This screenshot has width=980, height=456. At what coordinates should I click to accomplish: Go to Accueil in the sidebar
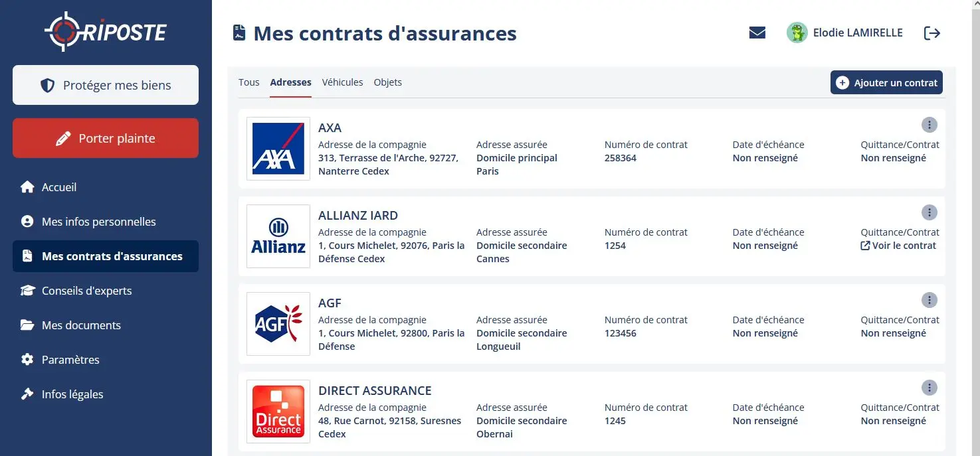point(58,187)
